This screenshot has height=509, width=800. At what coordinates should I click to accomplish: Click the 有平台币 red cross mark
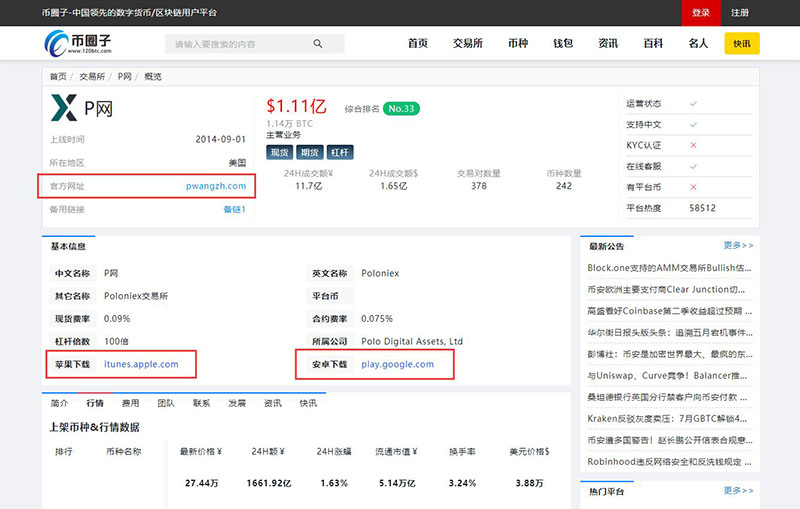pos(693,187)
